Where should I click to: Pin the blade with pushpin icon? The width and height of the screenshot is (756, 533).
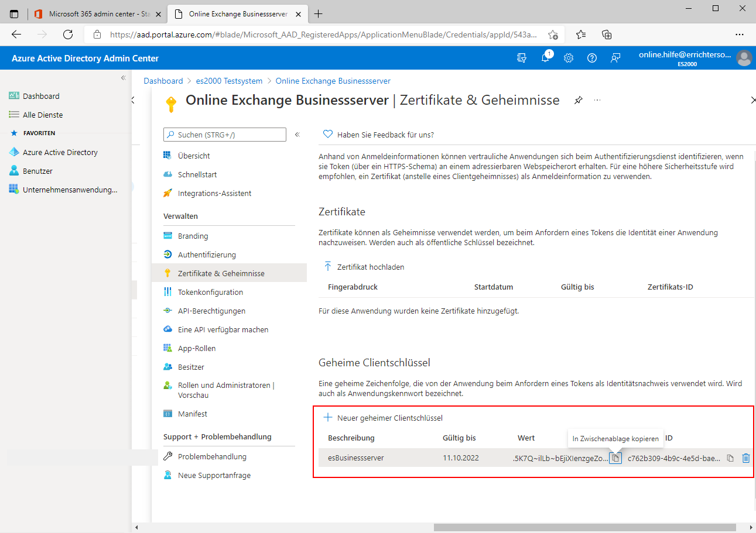[x=578, y=101]
